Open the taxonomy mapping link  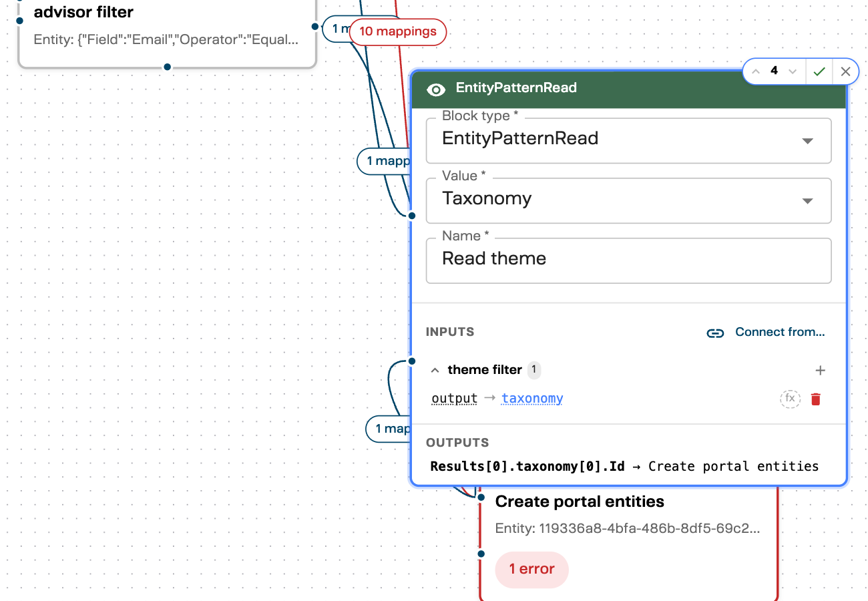(x=531, y=398)
